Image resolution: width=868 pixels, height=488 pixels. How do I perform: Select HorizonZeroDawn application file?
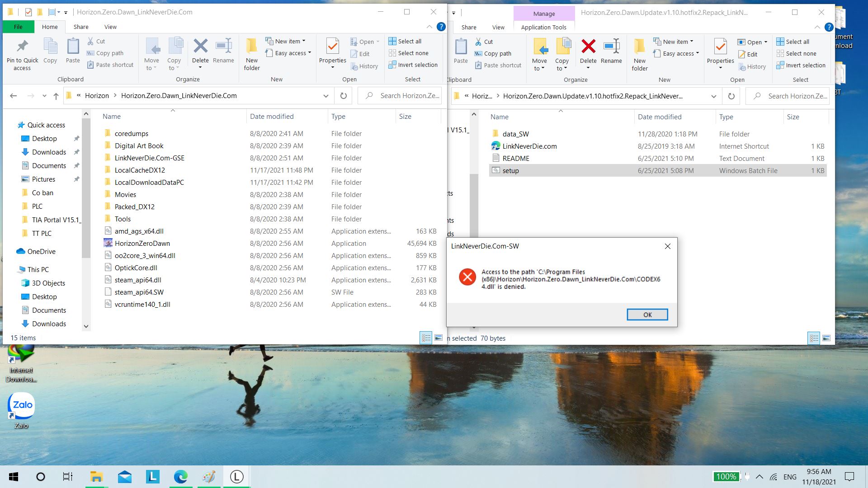click(x=270, y=243)
